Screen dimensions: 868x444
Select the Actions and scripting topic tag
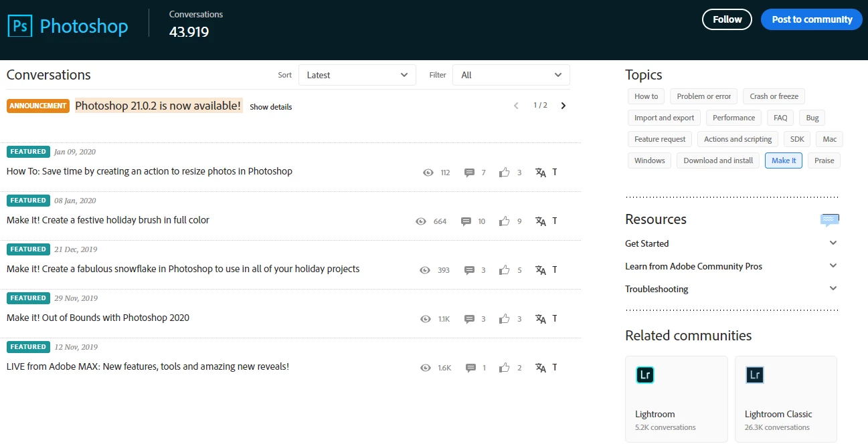click(737, 139)
